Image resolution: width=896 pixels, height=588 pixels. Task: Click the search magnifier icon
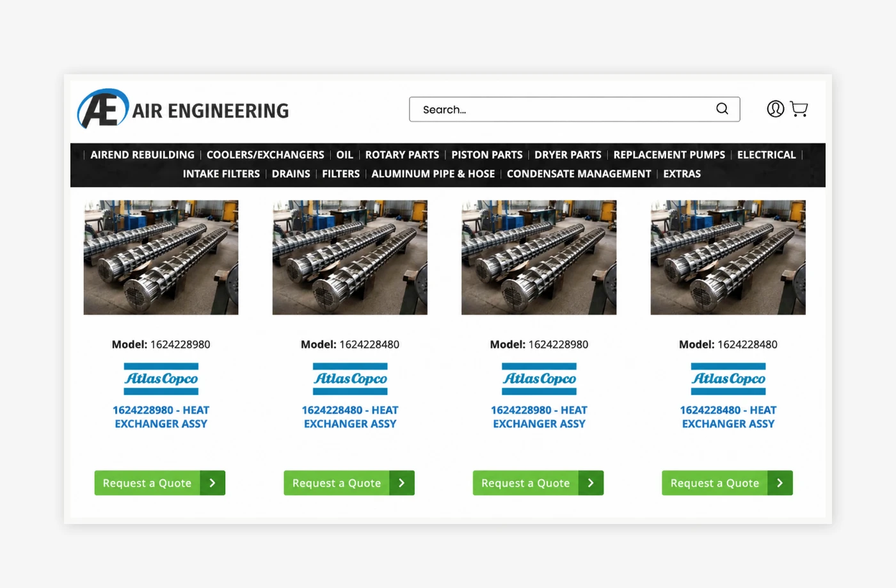(722, 109)
